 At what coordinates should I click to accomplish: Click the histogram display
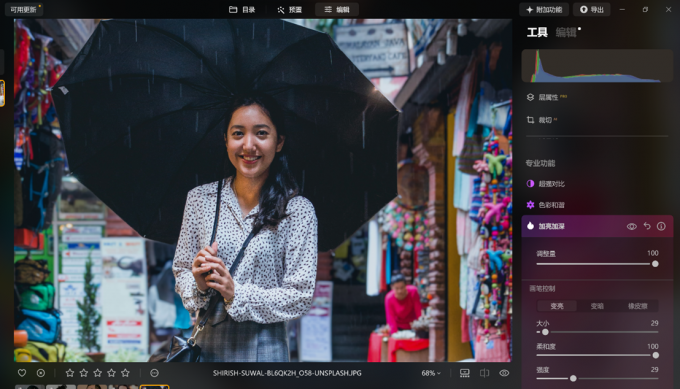coord(597,66)
